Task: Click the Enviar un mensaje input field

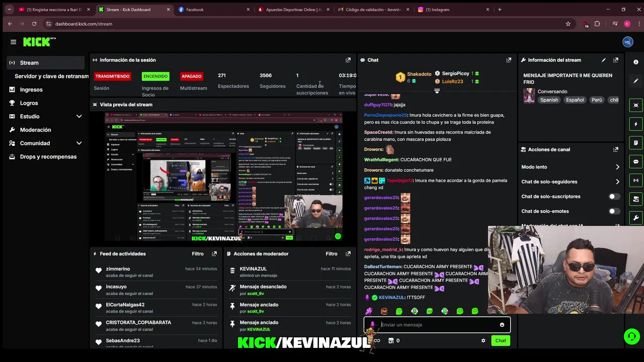Action: click(x=437, y=325)
